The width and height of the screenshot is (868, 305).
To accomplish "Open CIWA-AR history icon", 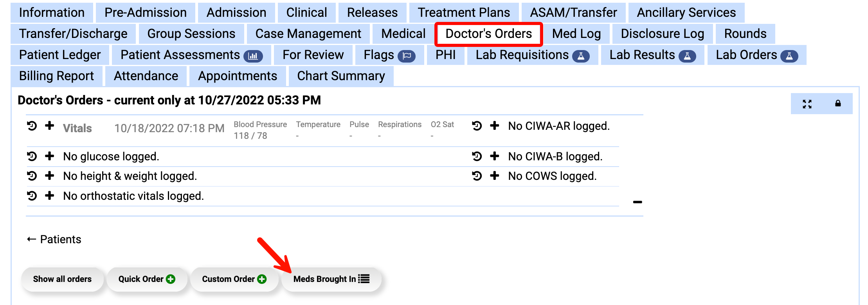I will 477,126.
